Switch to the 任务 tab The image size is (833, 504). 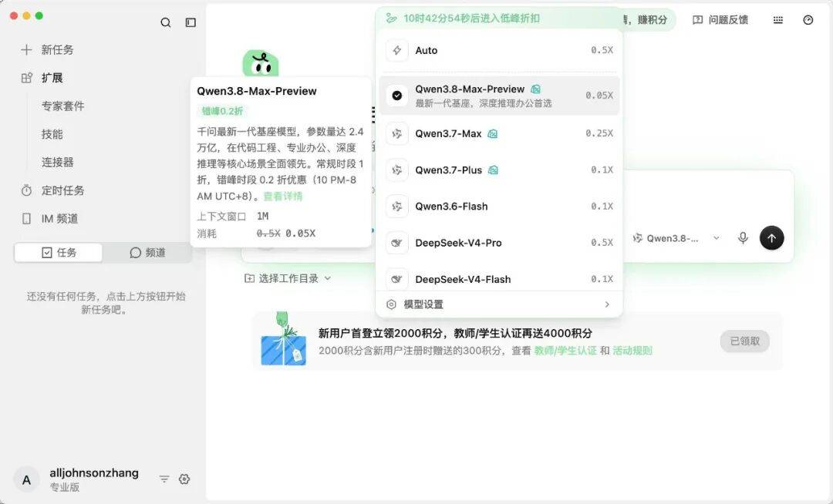click(x=59, y=253)
